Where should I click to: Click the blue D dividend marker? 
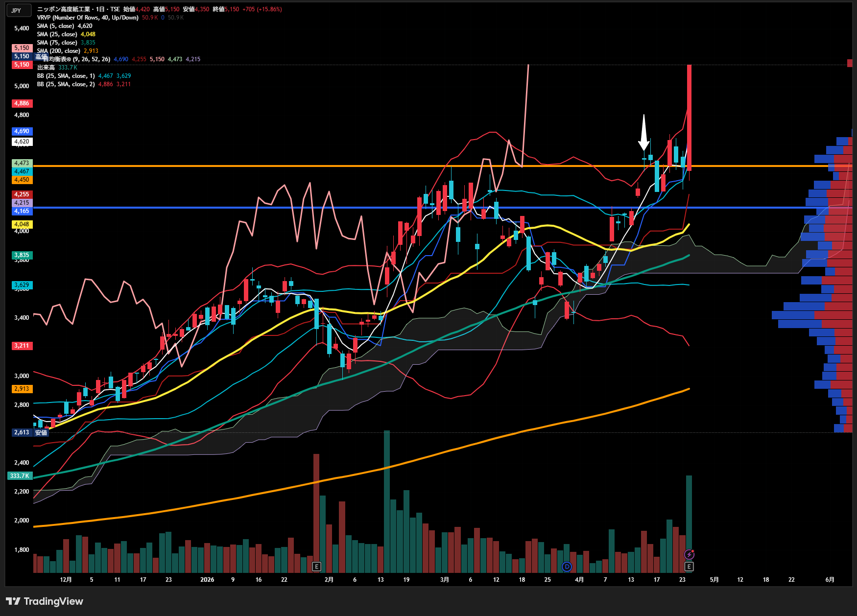click(567, 567)
